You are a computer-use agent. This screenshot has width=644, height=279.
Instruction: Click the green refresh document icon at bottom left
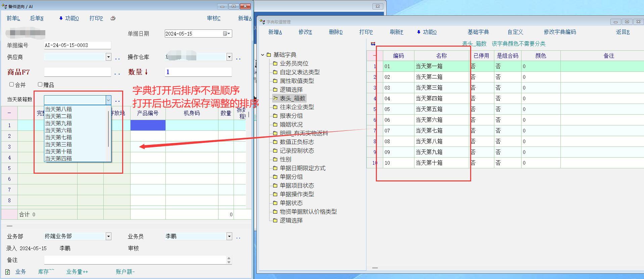click(x=8, y=272)
